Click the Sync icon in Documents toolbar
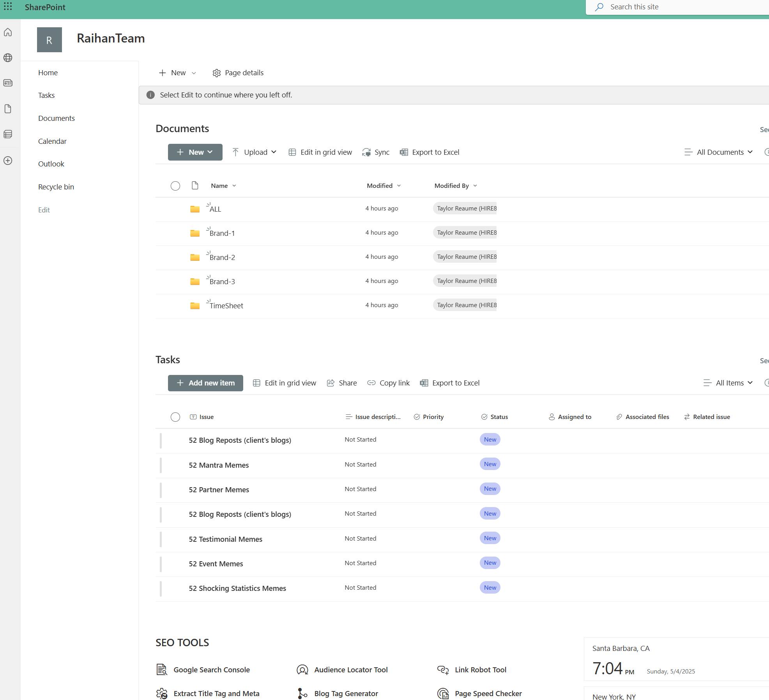Viewport: 769px width, 700px height. (366, 152)
